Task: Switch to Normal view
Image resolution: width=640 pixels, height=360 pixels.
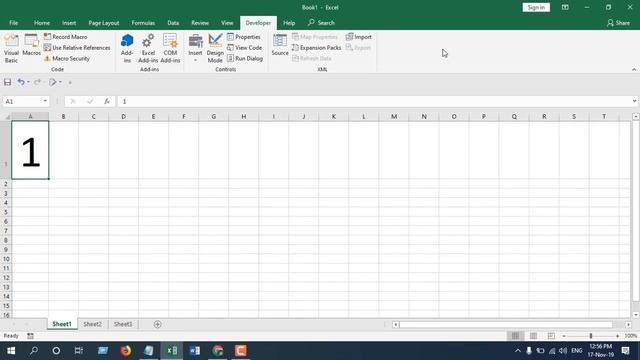Action: [x=516, y=336]
